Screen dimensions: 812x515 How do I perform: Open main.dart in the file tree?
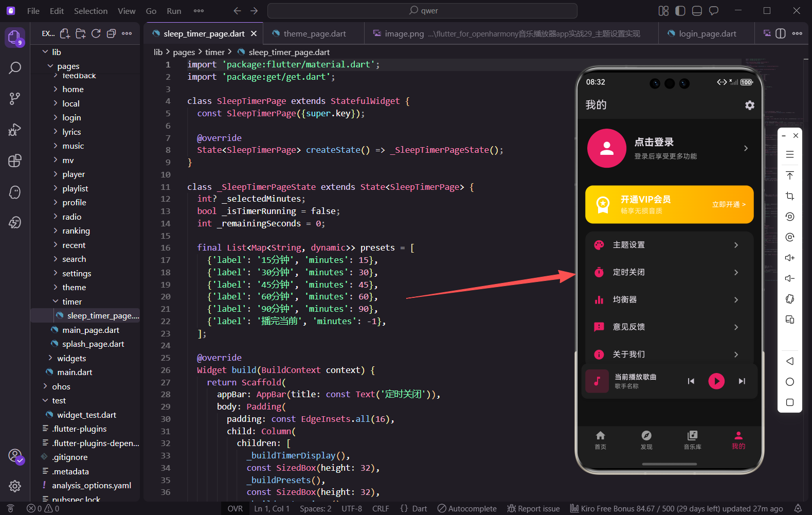[x=75, y=372]
